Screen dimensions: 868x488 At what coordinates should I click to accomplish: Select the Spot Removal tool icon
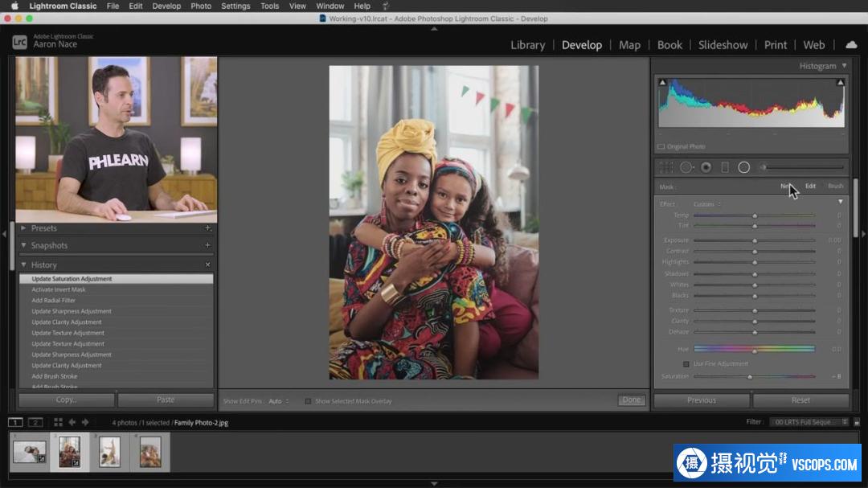[686, 167]
